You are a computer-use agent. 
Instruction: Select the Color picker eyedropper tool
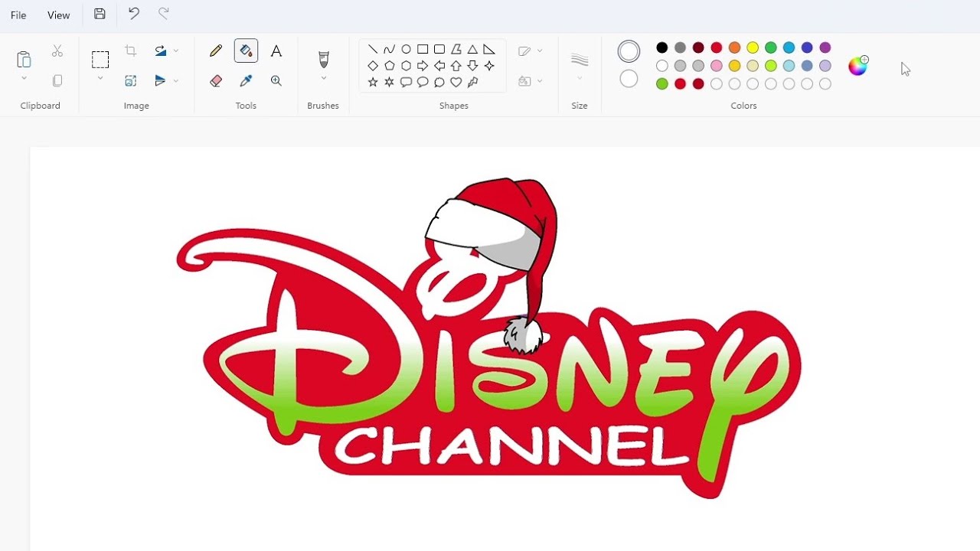(246, 80)
